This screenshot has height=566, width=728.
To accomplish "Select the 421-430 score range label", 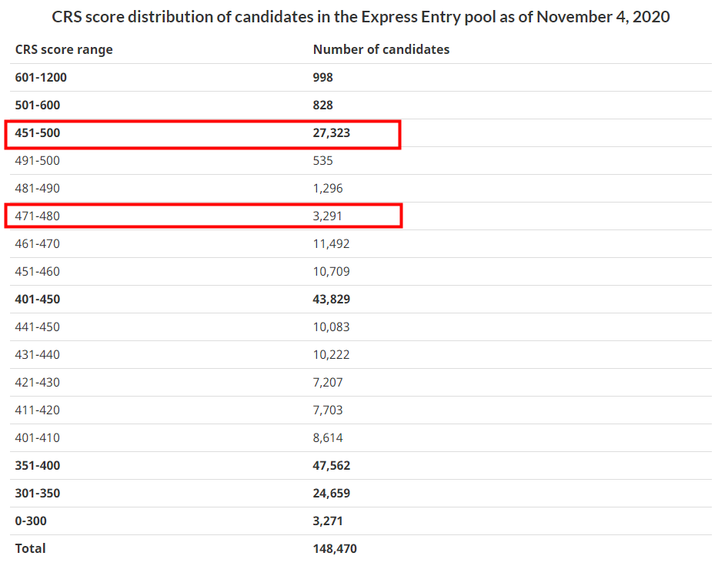I will 37,382.
